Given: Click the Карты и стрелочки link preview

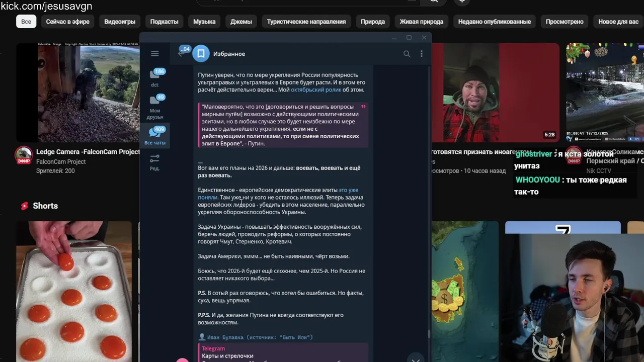Looking at the screenshot, I should [x=283, y=353].
